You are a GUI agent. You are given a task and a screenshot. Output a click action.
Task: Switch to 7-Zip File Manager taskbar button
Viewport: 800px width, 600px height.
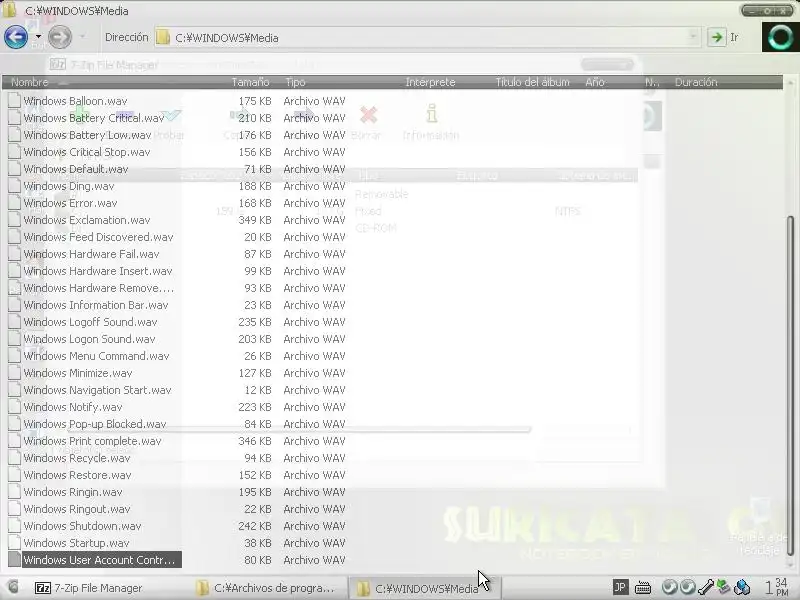(88, 588)
